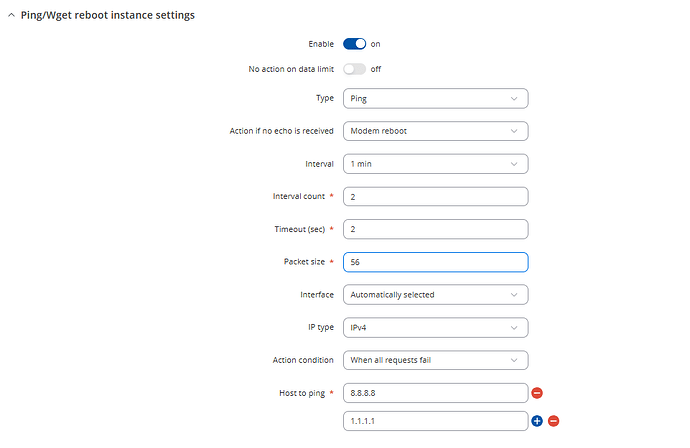Open Action if no echo is received dropdown

(435, 131)
